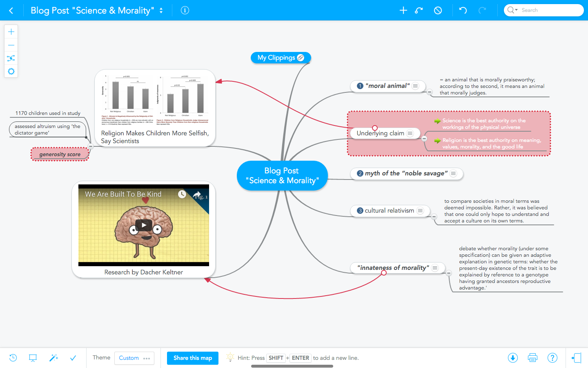Select the cultural relativism node label
The width and height of the screenshot is (588, 368).
click(390, 211)
